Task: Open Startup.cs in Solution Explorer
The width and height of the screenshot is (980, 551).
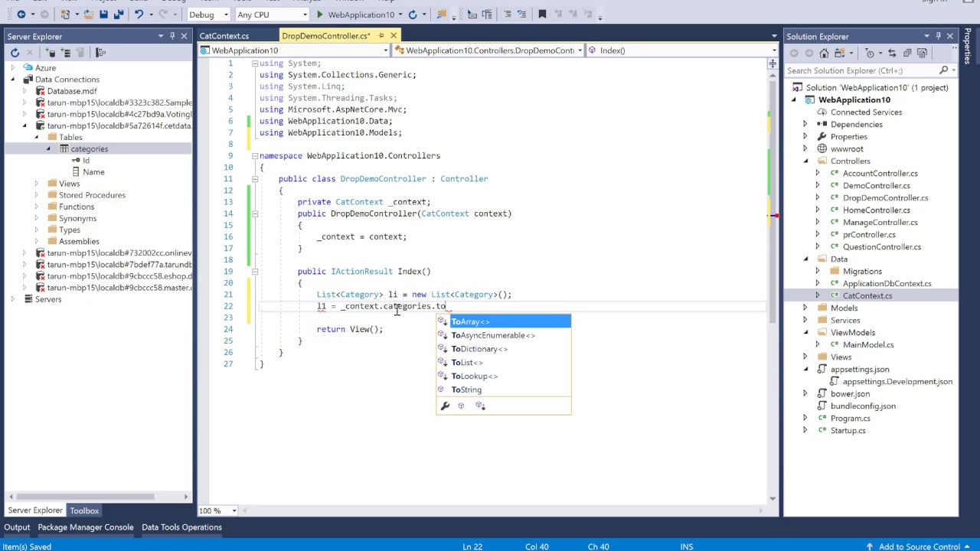Action: [848, 431]
